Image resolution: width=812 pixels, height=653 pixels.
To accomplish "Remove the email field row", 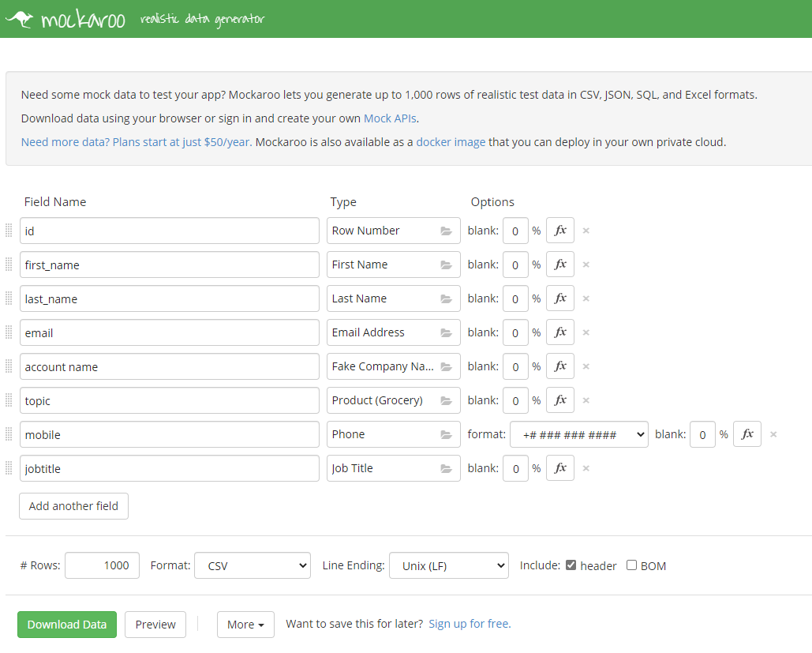I will (586, 332).
